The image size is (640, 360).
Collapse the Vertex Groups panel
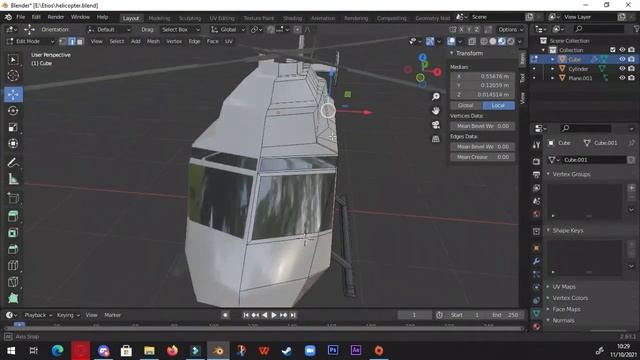pyautogui.click(x=549, y=174)
